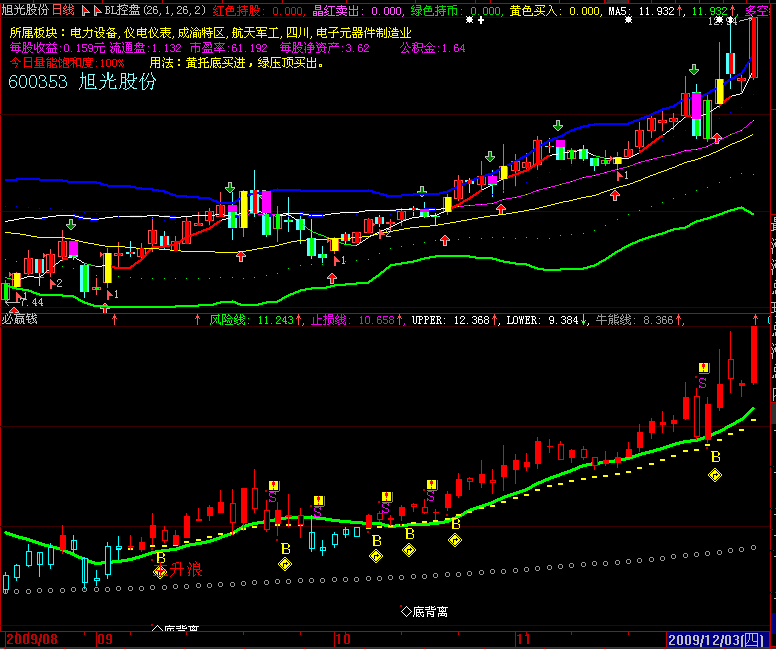Click the flag marked 1 in mid-November
This screenshot has height=649, width=776.
click(x=622, y=175)
